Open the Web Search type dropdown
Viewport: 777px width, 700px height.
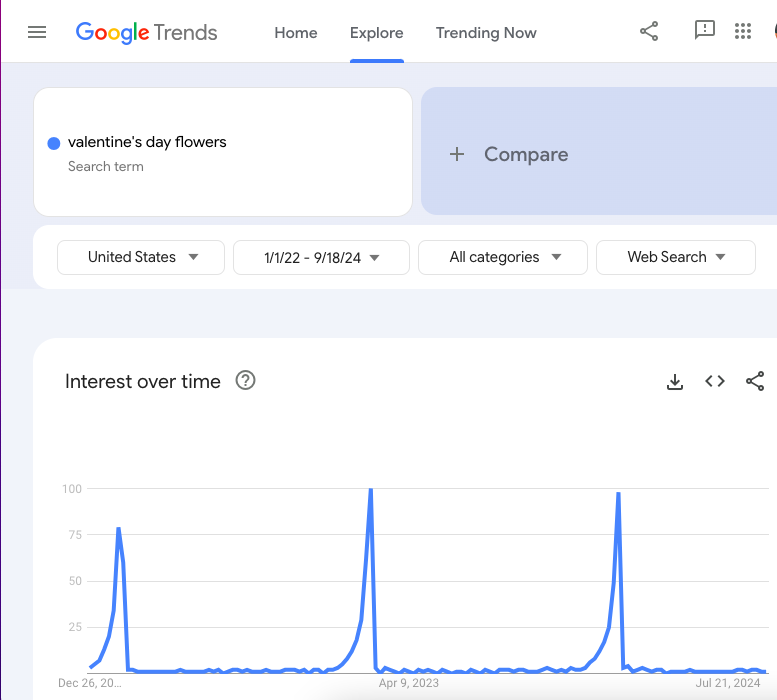(x=675, y=257)
